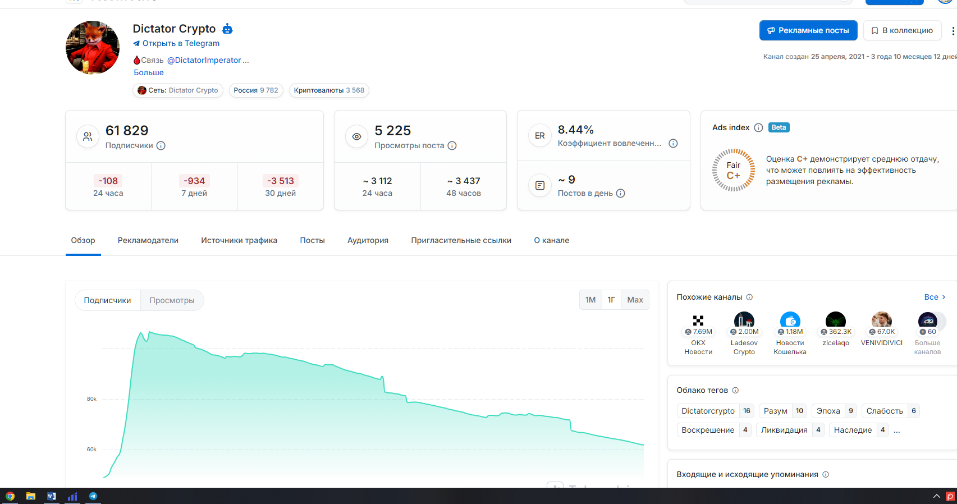Click the blue bot badge beside channel name

(x=228, y=29)
